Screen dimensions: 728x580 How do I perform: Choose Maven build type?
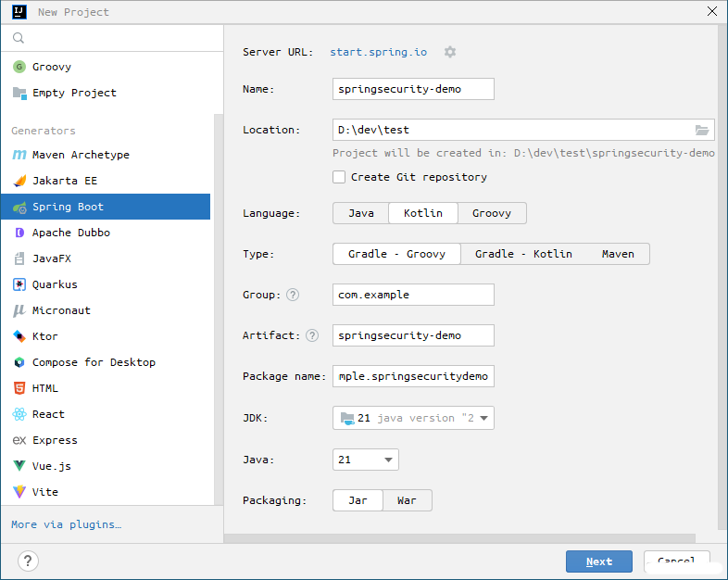(618, 254)
